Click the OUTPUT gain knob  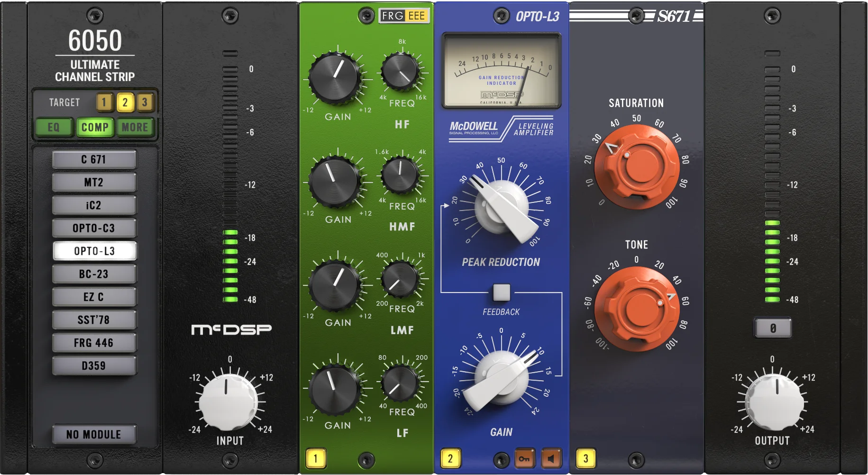[x=775, y=402]
